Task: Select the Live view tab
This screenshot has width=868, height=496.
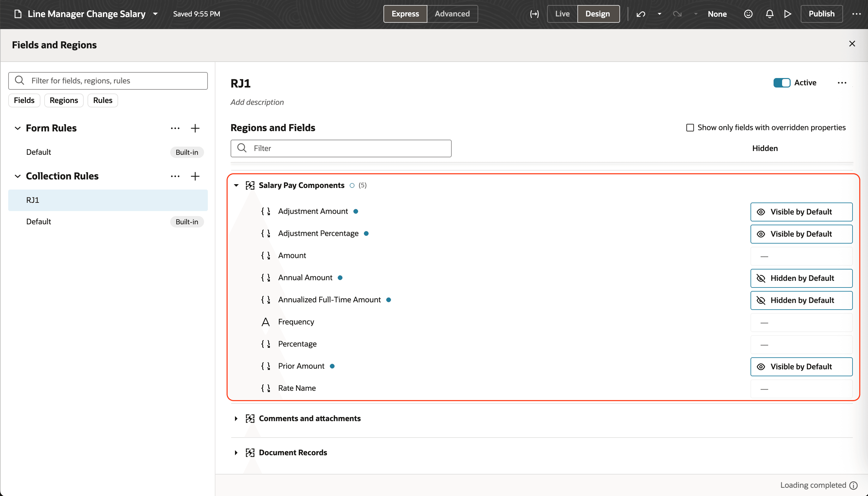Action: 562,14
